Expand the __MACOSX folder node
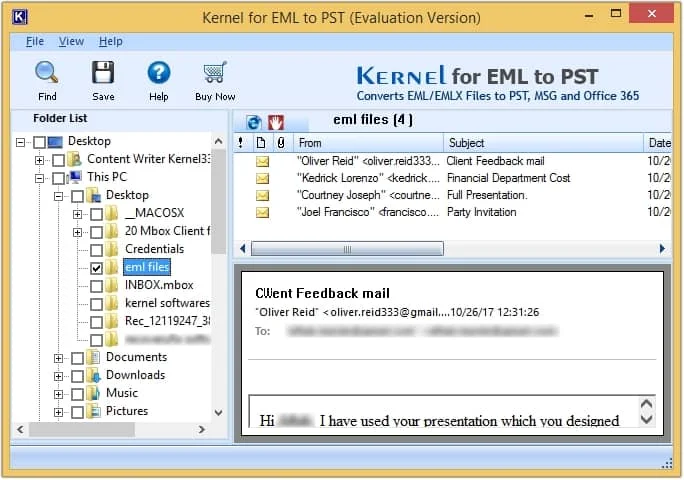Viewport: 684px width, 480px height. 77,214
